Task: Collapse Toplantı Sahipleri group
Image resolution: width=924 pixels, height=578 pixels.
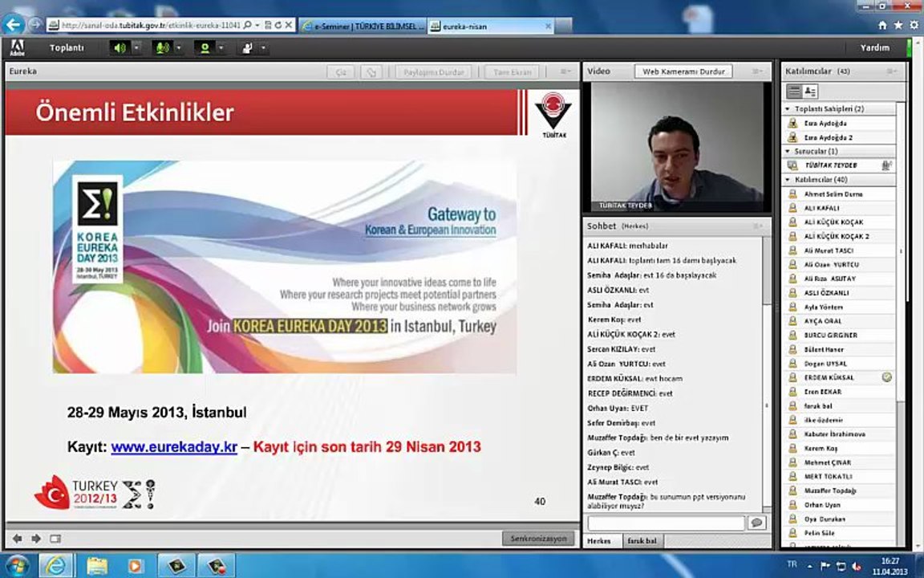Action: 788,109
